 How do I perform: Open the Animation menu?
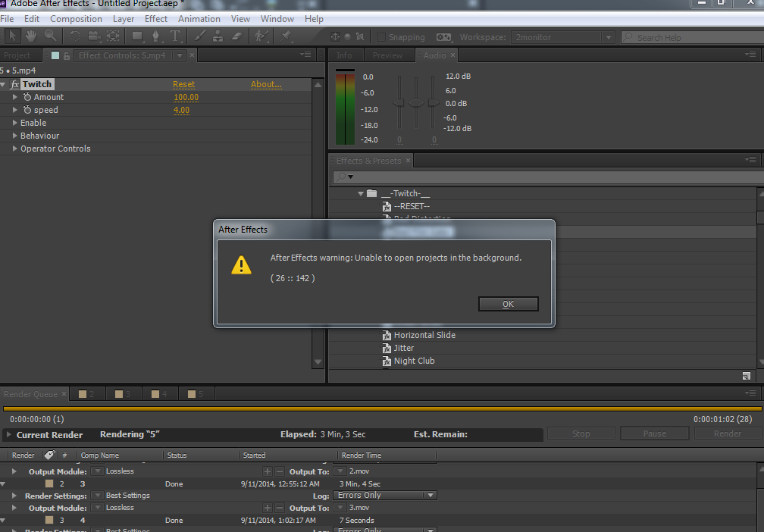(x=199, y=19)
